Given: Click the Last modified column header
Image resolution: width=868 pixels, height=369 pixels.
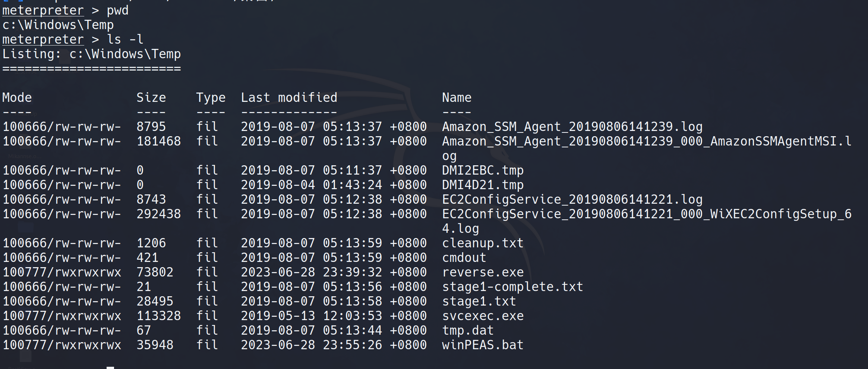Looking at the screenshot, I should pyautogui.click(x=289, y=98).
